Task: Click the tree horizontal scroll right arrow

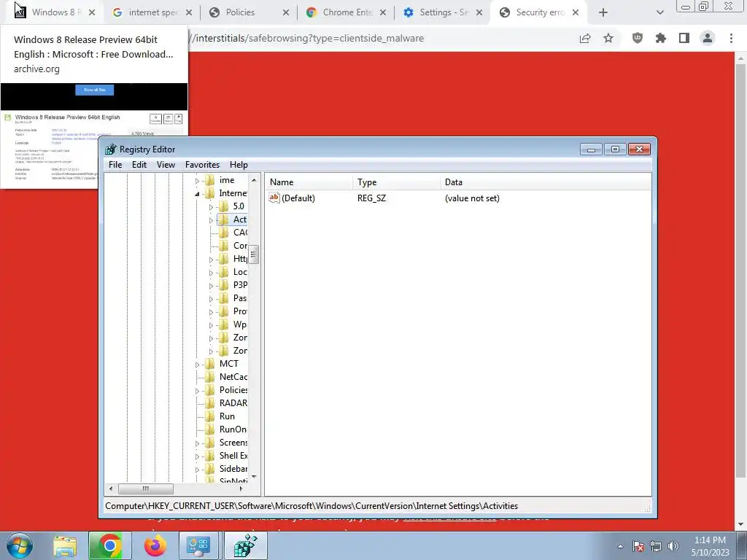Action: coord(241,489)
